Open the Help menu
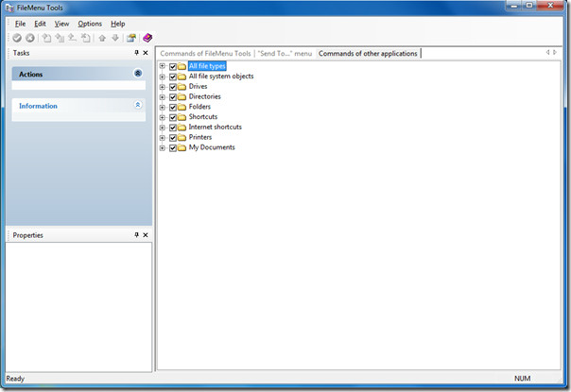The height and width of the screenshot is (392, 571). (x=118, y=24)
